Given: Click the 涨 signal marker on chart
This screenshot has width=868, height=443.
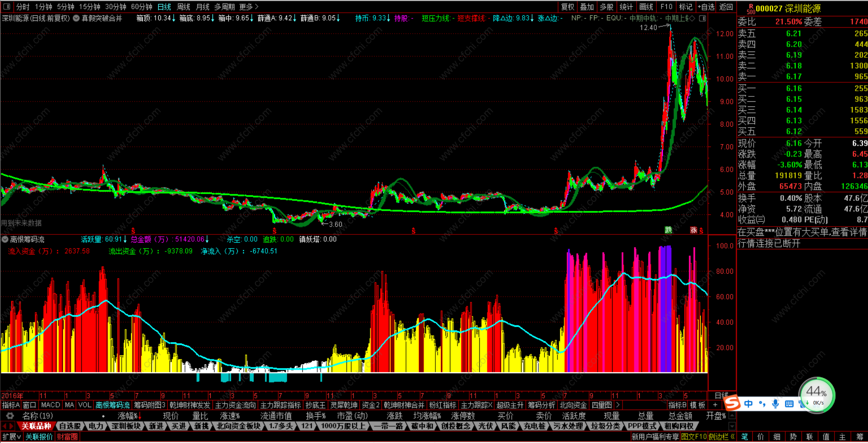Looking at the screenshot, I should pyautogui.click(x=693, y=230).
